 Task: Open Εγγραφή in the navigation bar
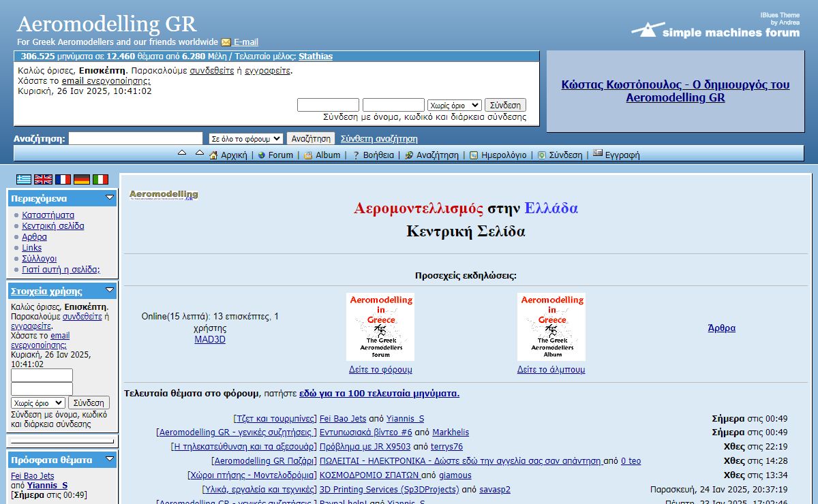coord(616,155)
